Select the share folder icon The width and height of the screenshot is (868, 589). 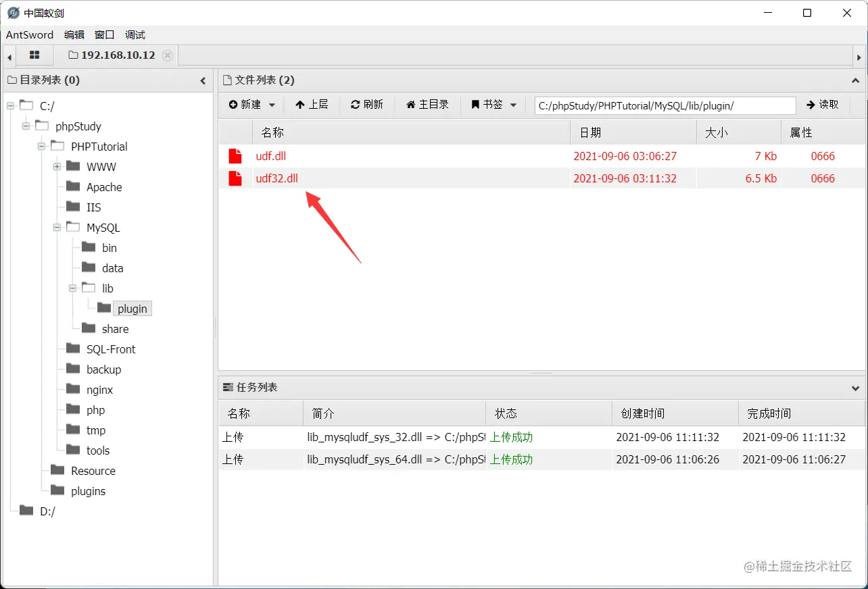coord(89,328)
